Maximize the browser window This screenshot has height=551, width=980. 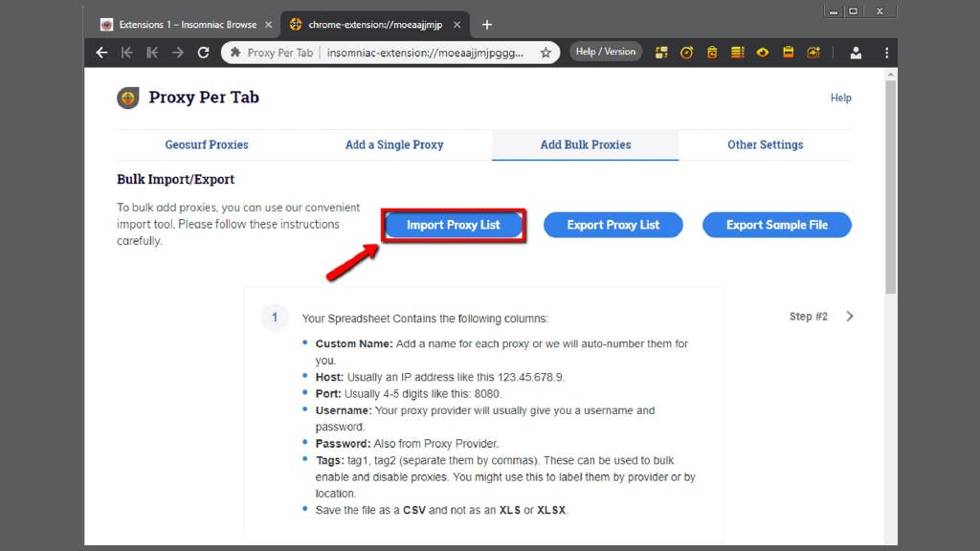(x=853, y=11)
